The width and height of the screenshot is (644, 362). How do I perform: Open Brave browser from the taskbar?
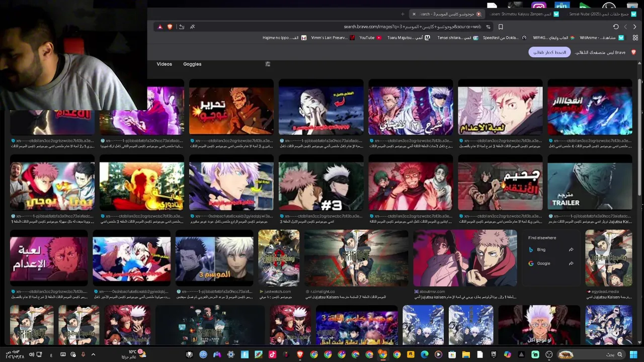(x=300, y=354)
